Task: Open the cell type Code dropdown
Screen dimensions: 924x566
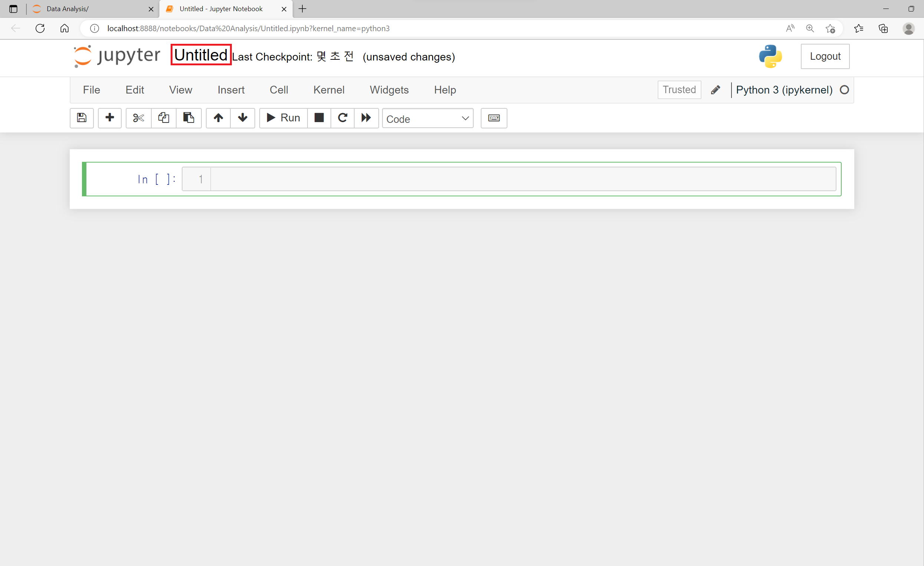Action: (x=427, y=119)
